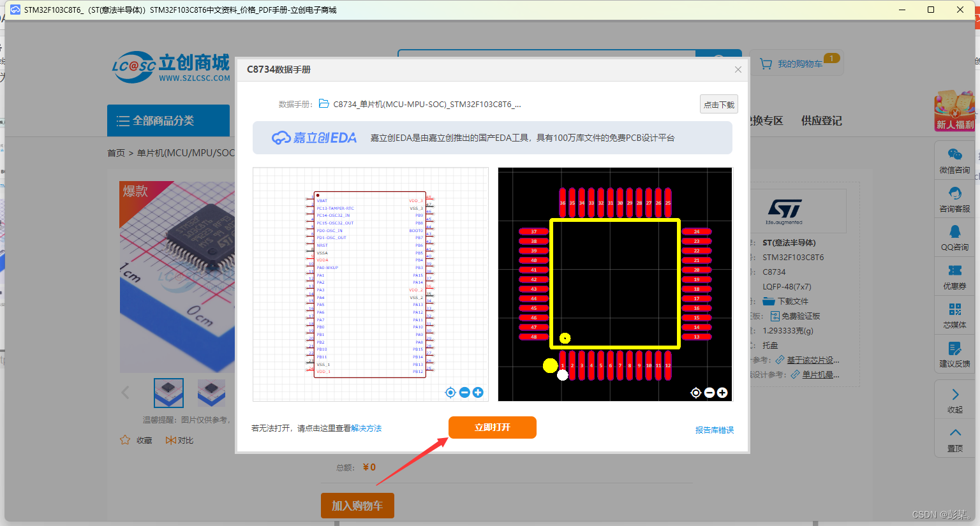Screen dimensions: 980x526
Task: Click 加入购物车 add to cart button
Action: click(x=357, y=506)
